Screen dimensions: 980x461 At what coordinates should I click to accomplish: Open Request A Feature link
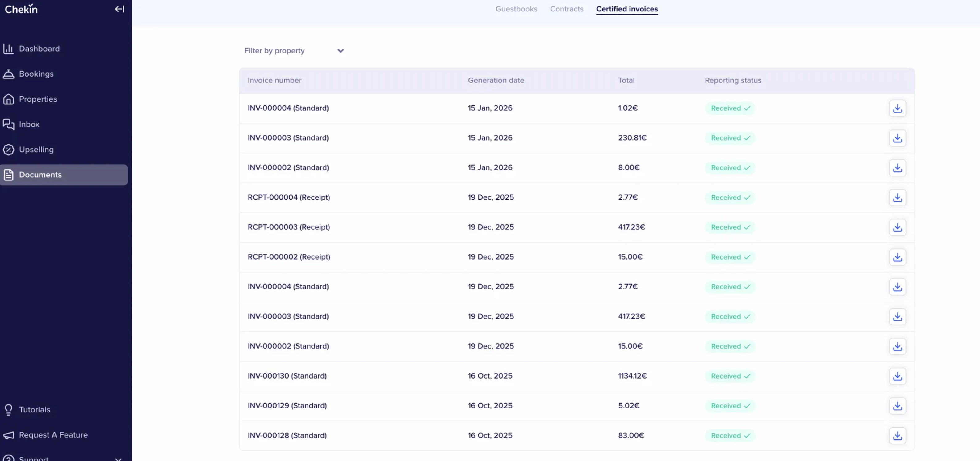click(53, 435)
